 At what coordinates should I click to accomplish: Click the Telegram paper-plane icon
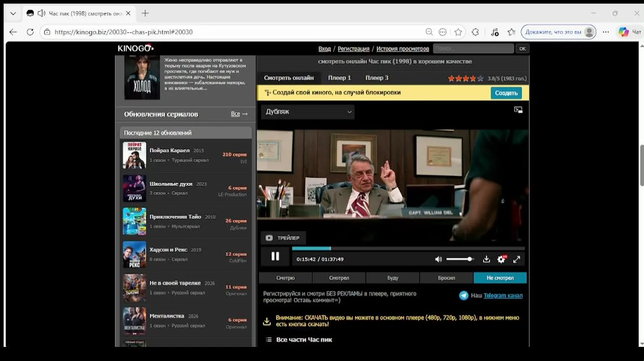click(x=464, y=295)
